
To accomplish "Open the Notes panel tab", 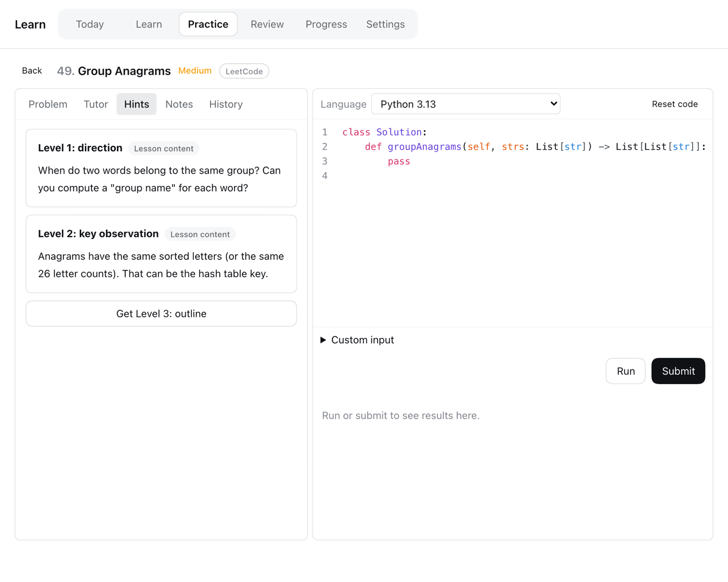I will click(179, 104).
